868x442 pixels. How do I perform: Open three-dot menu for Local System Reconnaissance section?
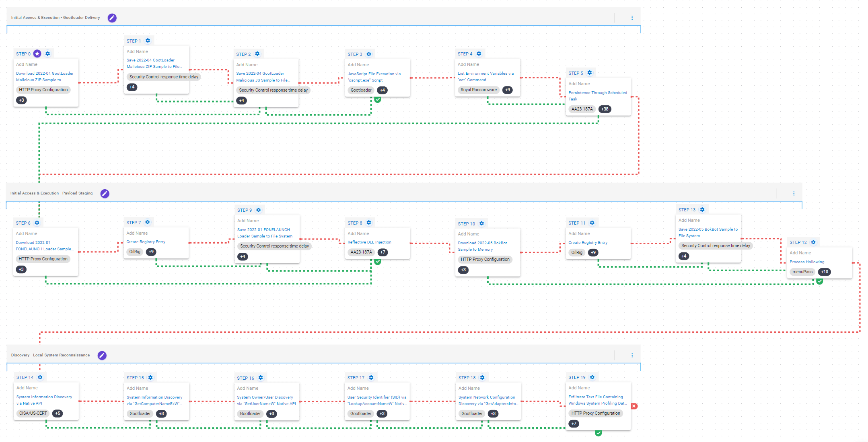(632, 355)
